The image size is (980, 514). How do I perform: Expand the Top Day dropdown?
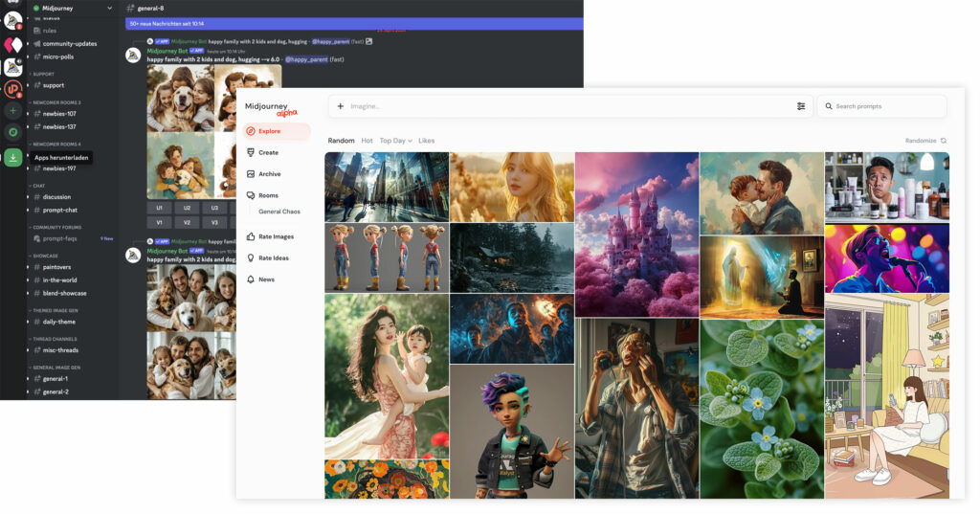point(395,141)
